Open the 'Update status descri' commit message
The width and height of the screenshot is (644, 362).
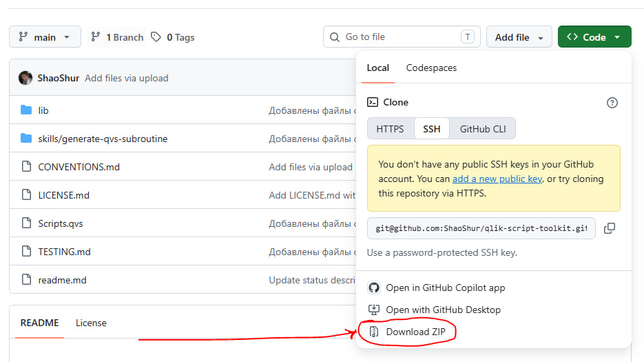[x=312, y=280]
